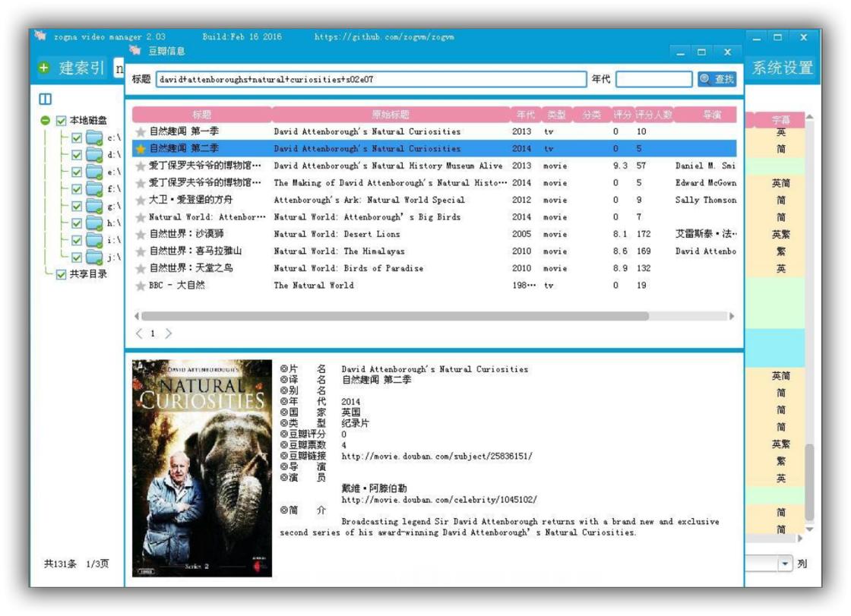Uncheck the 共享目录 checkbox

tap(62, 274)
